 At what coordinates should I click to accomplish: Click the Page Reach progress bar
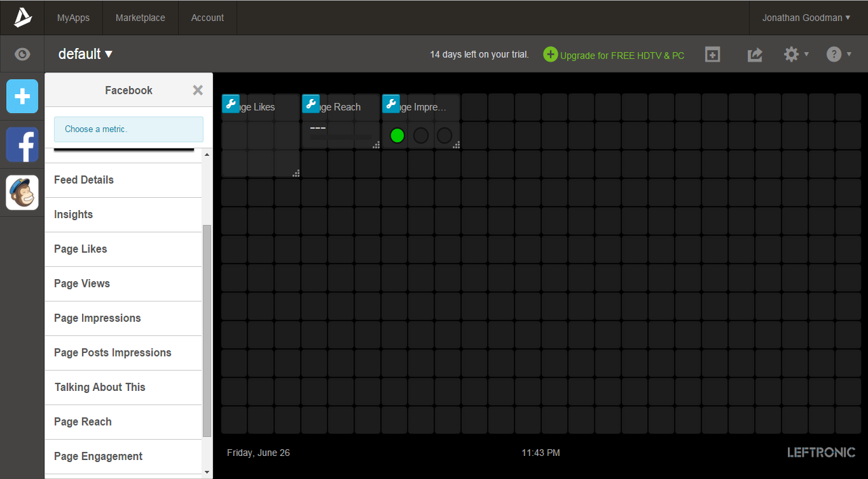pos(340,137)
